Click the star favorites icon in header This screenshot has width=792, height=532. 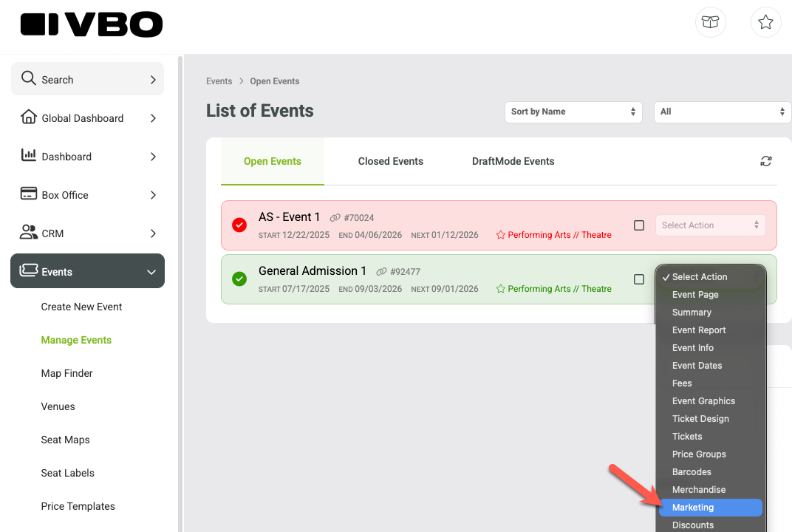(765, 22)
